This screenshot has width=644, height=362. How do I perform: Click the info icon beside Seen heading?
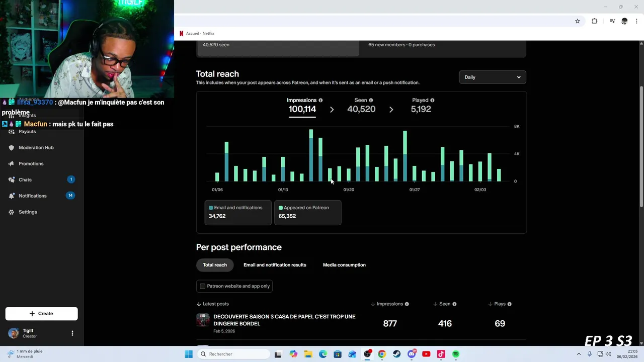[x=371, y=101]
